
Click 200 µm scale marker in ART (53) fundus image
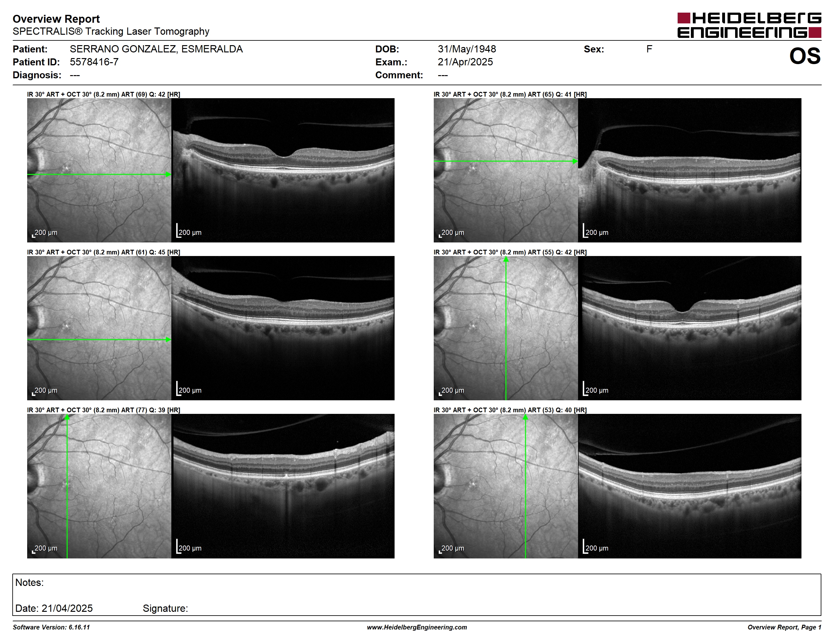(x=451, y=549)
